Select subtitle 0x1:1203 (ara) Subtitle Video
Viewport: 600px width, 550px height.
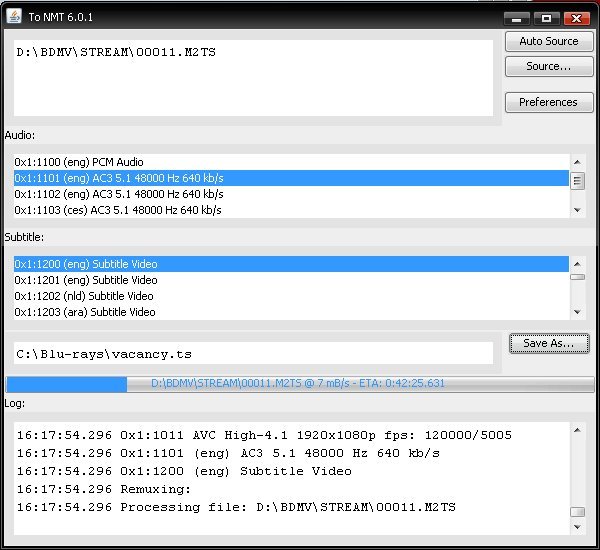[291, 312]
